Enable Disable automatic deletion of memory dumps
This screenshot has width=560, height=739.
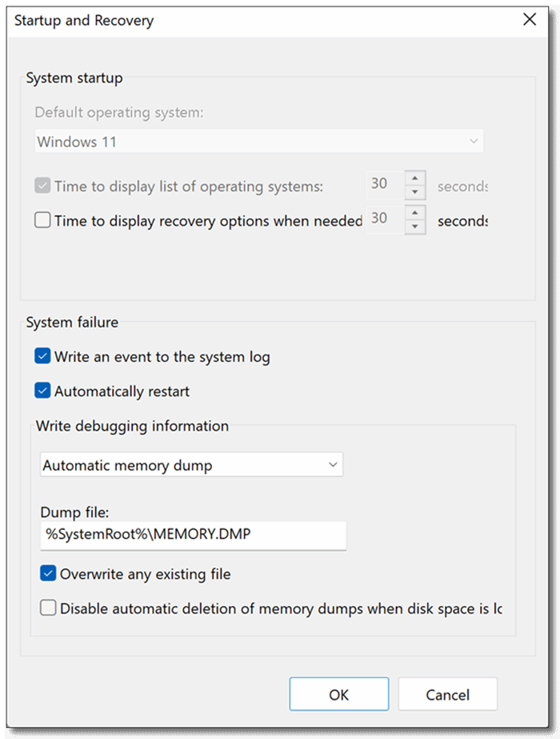[x=48, y=608]
